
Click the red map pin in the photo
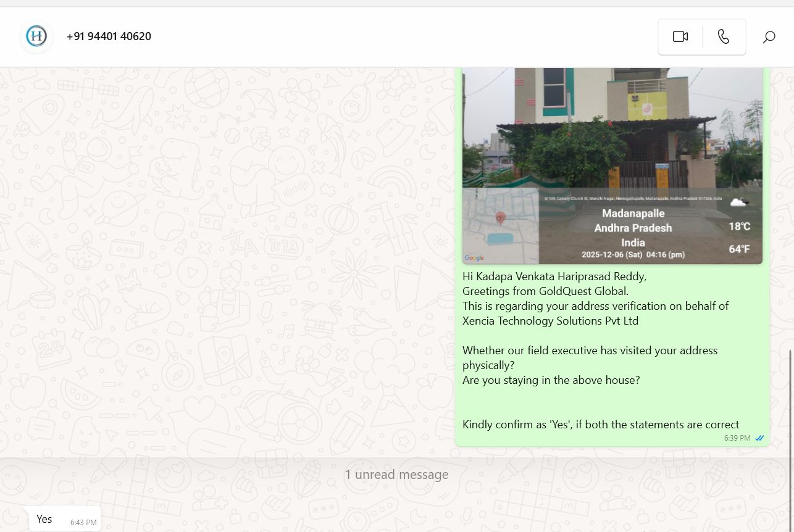(x=501, y=218)
